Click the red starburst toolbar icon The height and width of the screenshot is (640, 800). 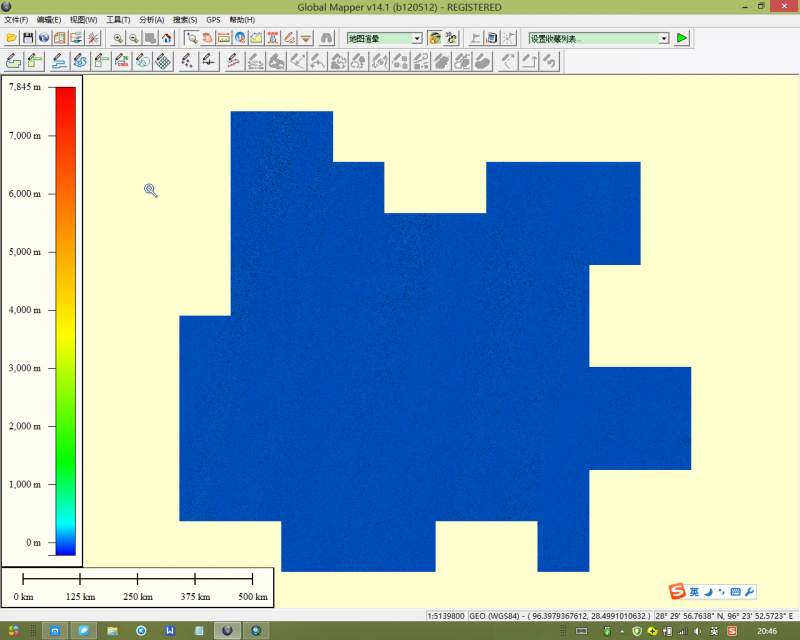pos(93,38)
